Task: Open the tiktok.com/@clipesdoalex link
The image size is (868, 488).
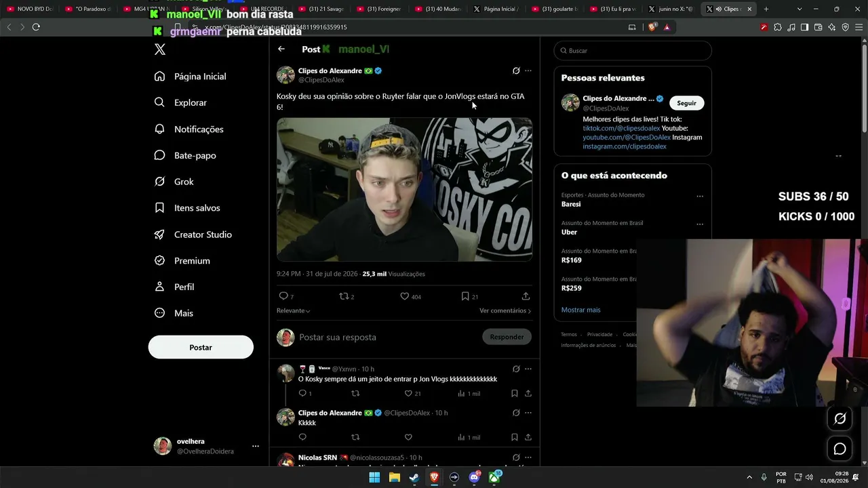Action: pyautogui.click(x=621, y=128)
